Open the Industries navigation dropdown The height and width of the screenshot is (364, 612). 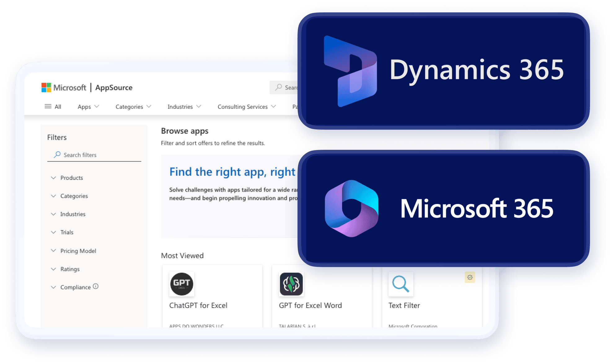point(184,106)
